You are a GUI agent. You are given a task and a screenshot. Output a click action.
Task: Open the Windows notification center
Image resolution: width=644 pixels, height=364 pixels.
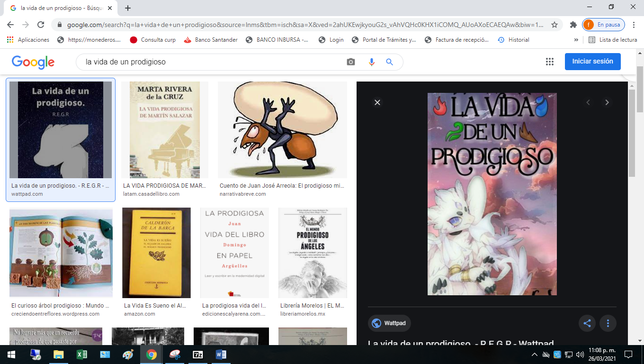point(628,354)
